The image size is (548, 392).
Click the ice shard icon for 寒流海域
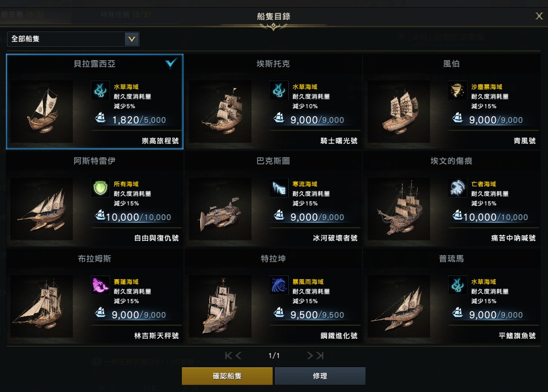279,188
